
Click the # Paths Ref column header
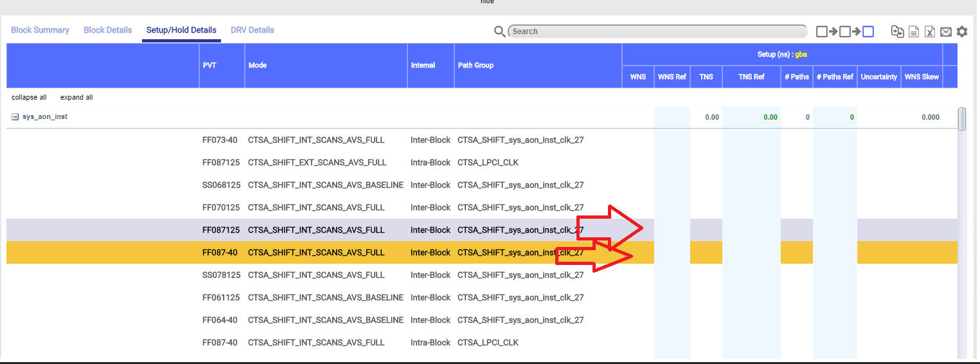835,77
